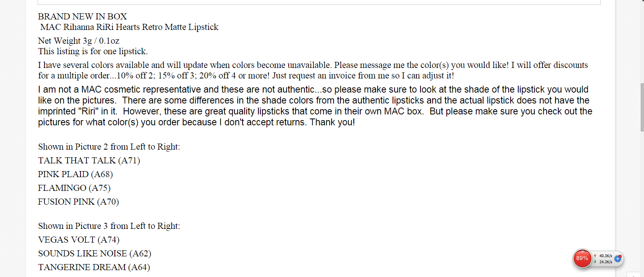This screenshot has height=277, width=644.
Task: Click the red 89% memory usage ball
Action: [x=582, y=258]
